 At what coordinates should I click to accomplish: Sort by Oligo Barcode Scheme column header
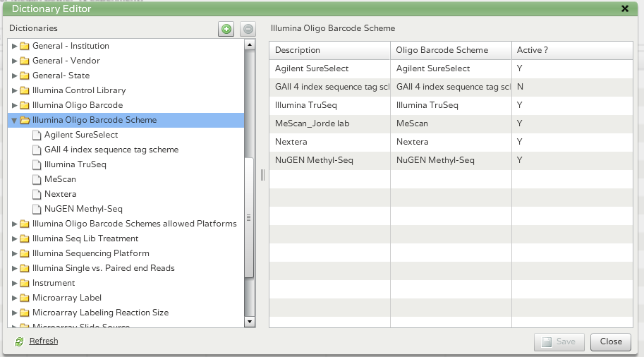click(451, 50)
